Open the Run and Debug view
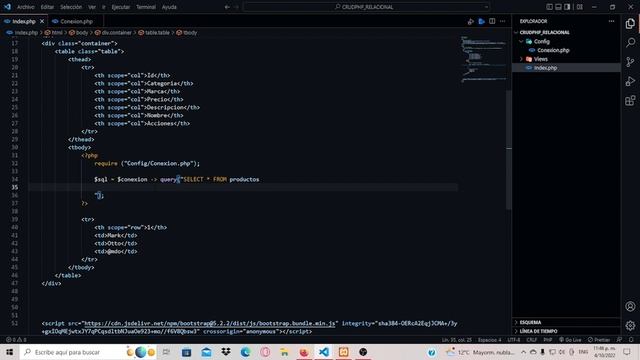 630,81
